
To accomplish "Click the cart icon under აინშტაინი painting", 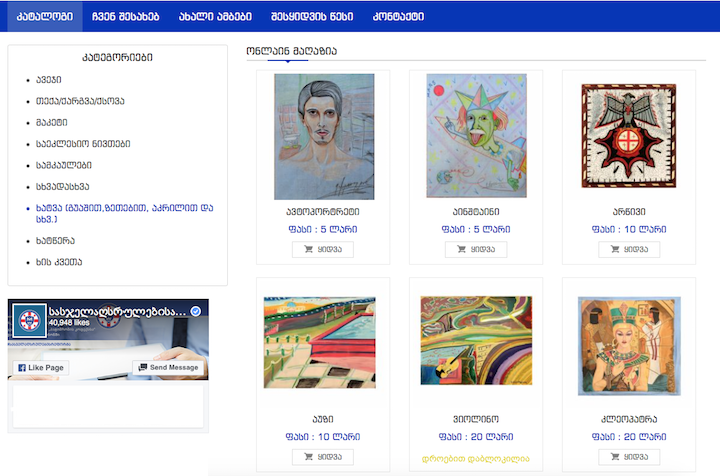I will (x=461, y=249).
